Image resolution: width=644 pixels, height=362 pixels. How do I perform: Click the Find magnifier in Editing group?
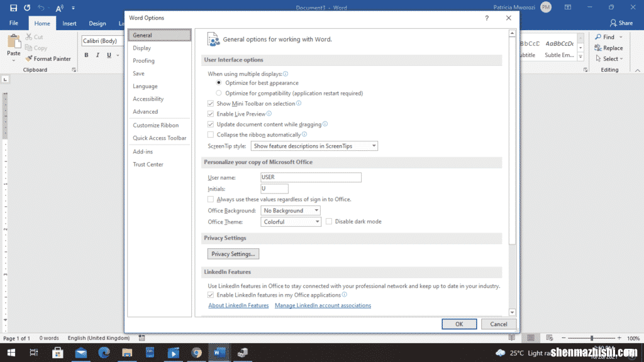598,37
